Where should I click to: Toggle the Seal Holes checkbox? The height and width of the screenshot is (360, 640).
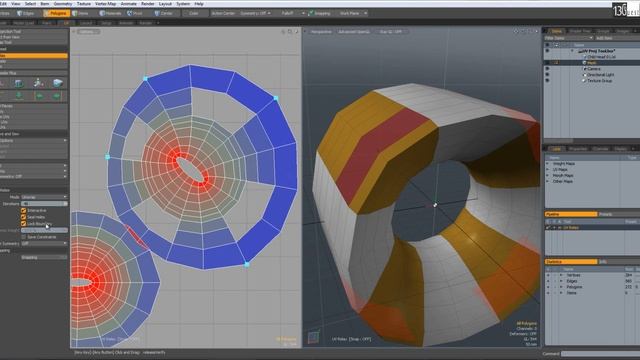coord(23,217)
